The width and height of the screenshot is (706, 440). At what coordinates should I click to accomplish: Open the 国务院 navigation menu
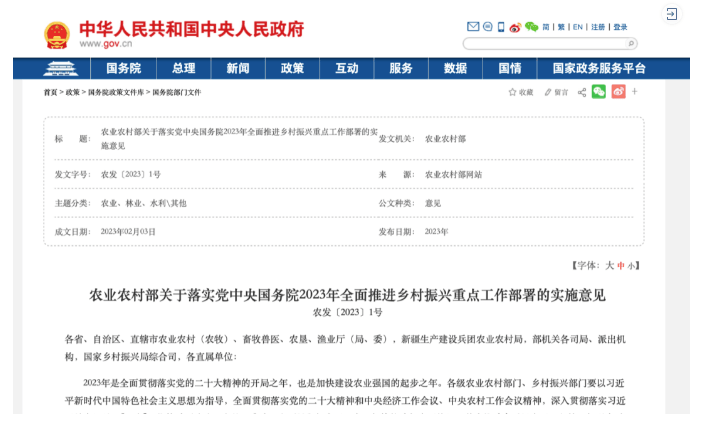pyautogui.click(x=123, y=68)
